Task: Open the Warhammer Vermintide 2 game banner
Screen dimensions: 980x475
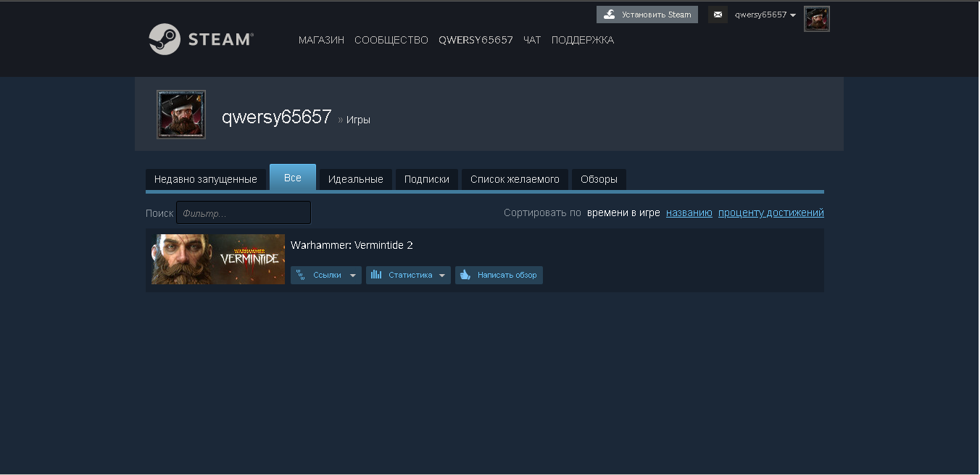Action: click(218, 259)
